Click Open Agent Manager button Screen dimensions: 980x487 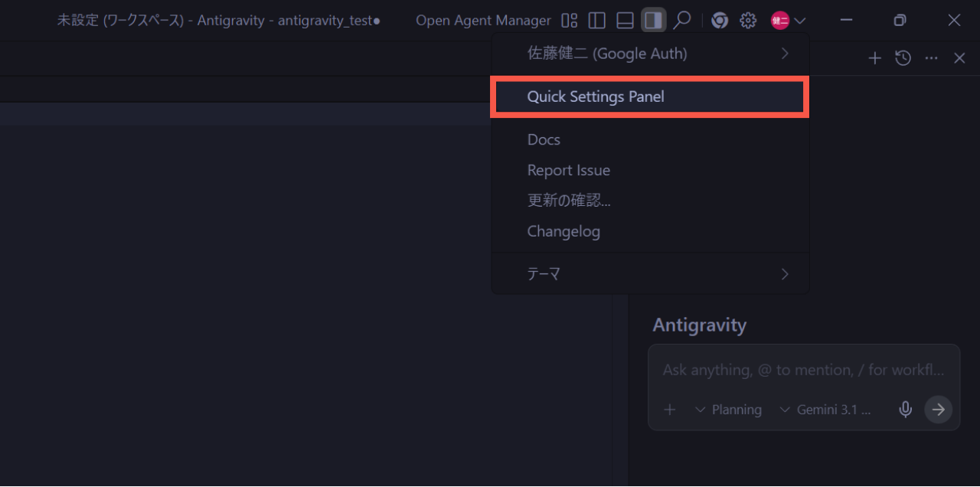tap(483, 21)
